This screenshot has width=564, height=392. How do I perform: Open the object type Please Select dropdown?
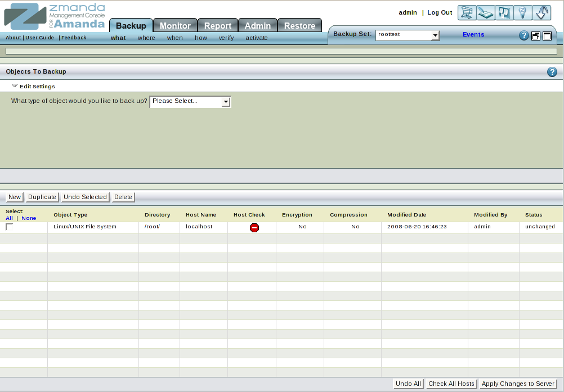(x=190, y=101)
